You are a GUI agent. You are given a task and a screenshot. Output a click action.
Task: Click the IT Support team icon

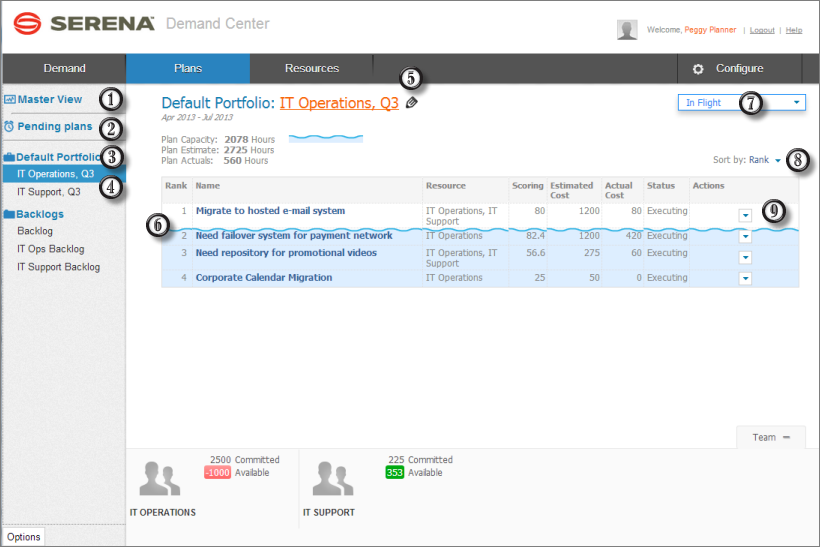332,479
